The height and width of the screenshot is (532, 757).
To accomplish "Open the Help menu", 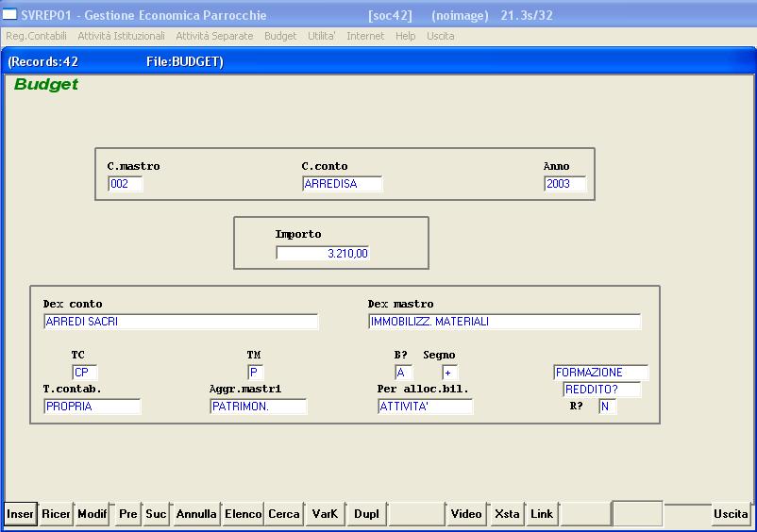I will click(406, 36).
